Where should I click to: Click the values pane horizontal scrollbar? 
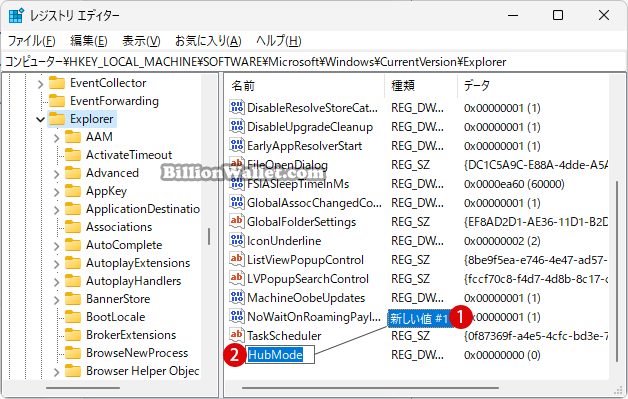[x=370, y=388]
